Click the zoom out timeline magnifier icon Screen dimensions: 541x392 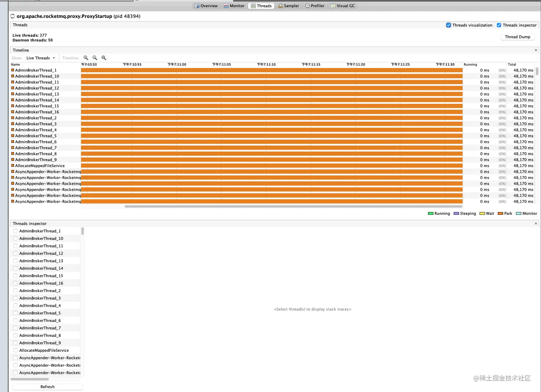coord(95,58)
